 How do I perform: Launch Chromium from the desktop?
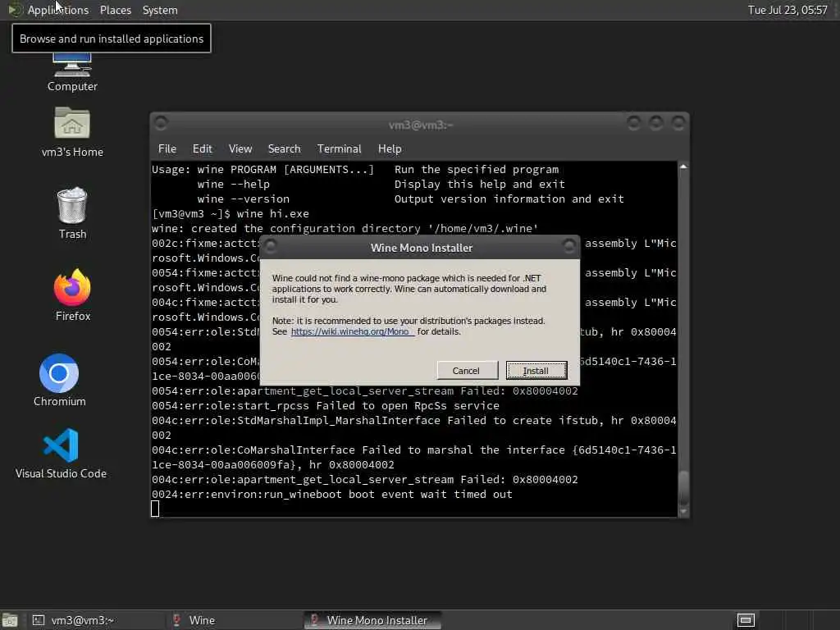[59, 380]
